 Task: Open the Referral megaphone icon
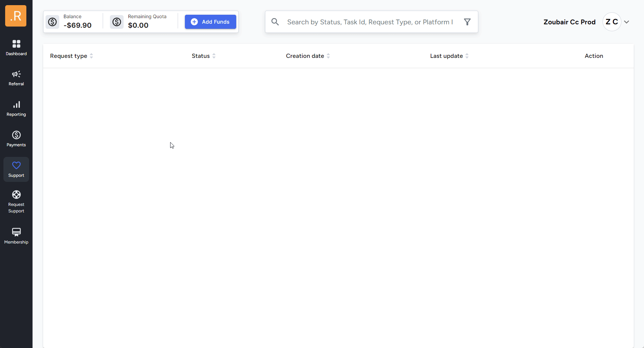(x=16, y=74)
